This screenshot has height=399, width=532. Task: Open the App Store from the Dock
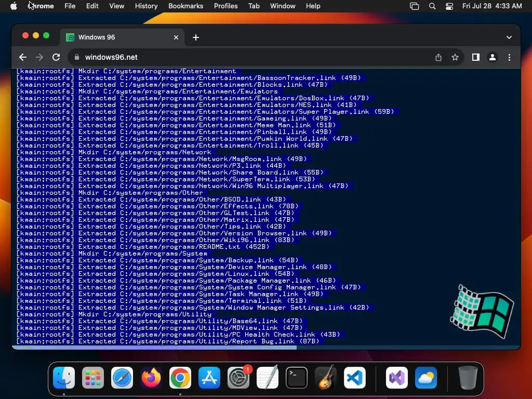[209, 378]
